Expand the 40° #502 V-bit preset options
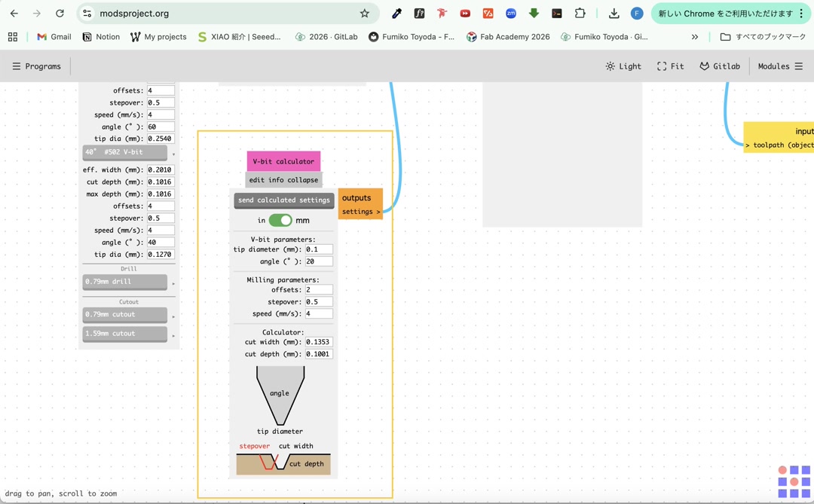Viewport: 814px width, 504px height. coord(172,152)
